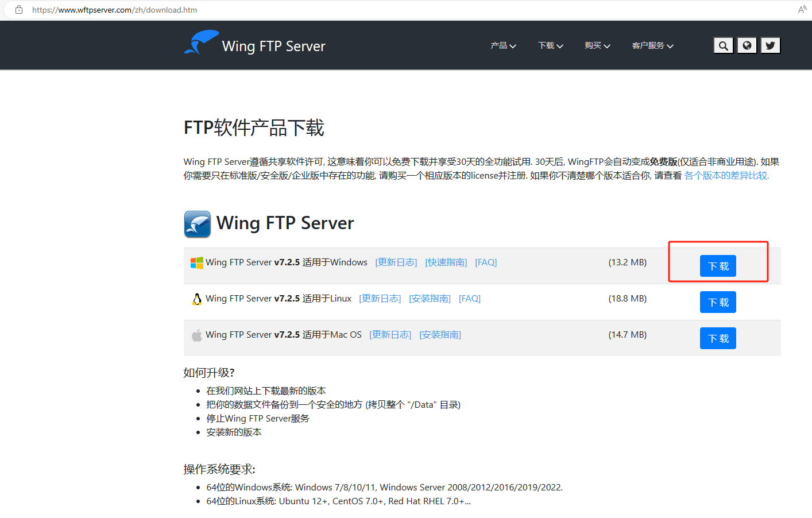This screenshot has width=812, height=518.
Task: Click the Linux penguin icon in download row
Action: [197, 299]
